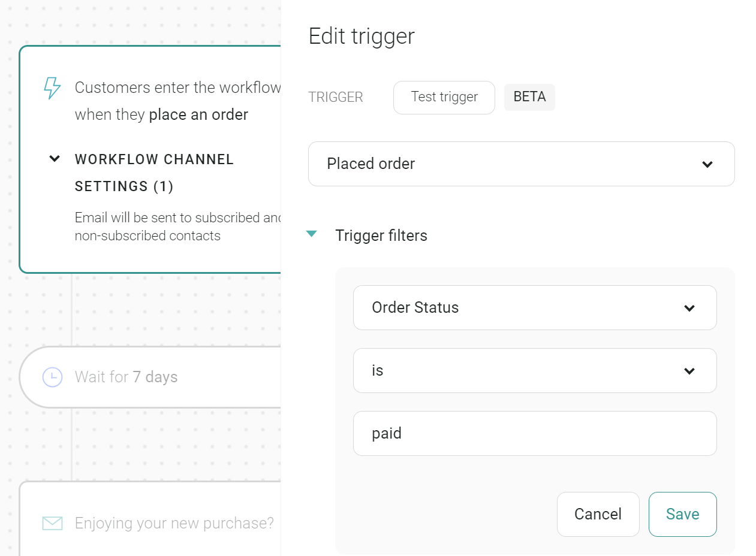Select the TRIGGER section label
Viewport: 756px width, 556px height.
click(x=336, y=96)
